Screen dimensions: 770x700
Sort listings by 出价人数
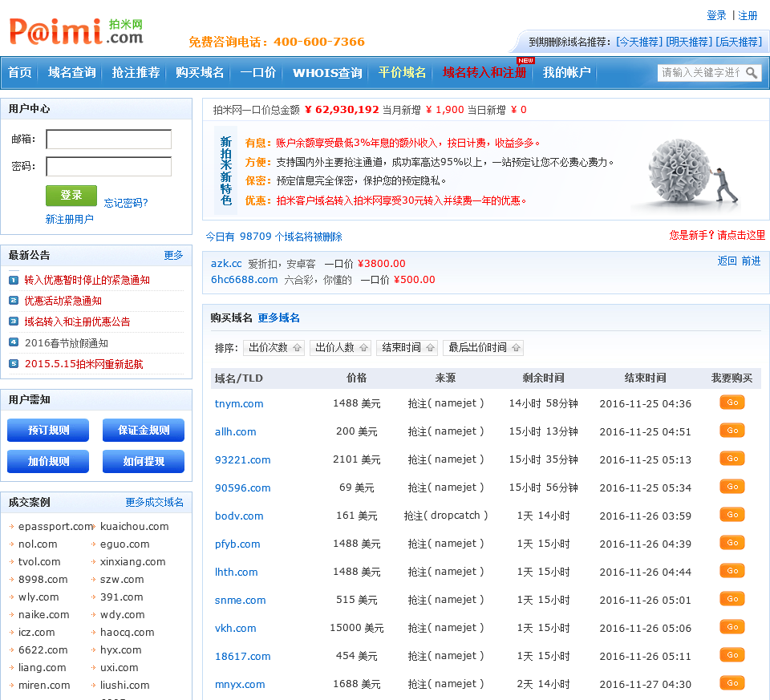point(340,348)
